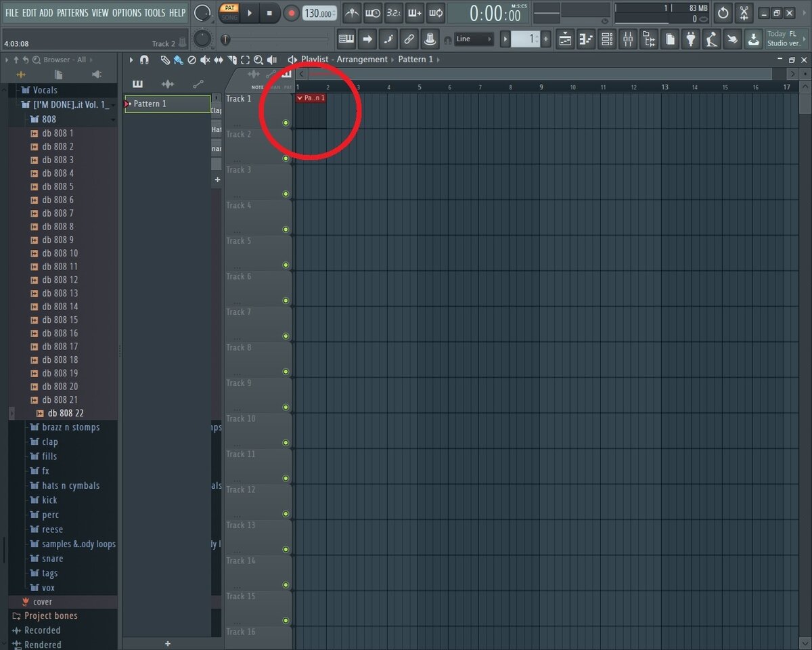
Task: Open the Playlist view icon
Action: pos(565,39)
